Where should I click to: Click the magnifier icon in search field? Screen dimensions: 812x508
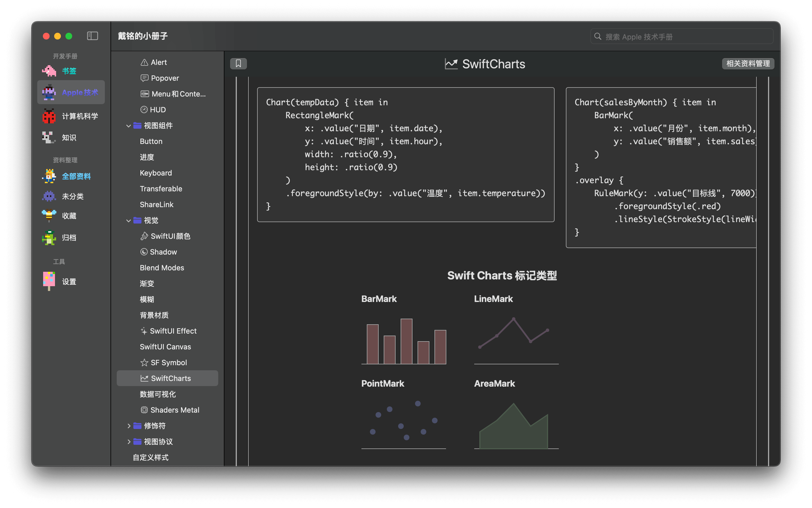click(x=598, y=36)
